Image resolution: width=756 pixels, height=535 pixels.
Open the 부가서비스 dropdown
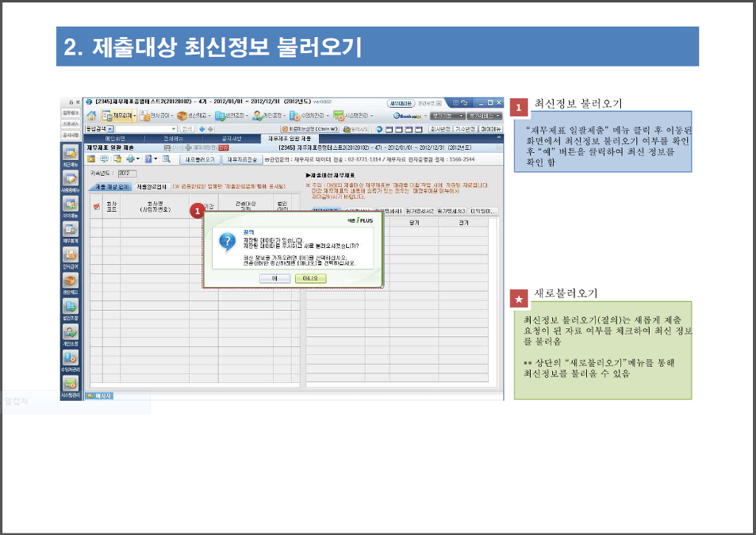[484, 116]
